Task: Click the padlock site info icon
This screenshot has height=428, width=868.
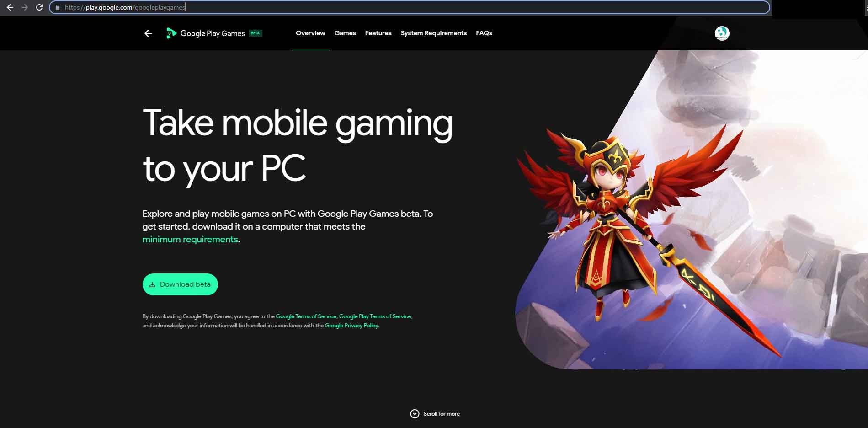Action: pyautogui.click(x=57, y=7)
